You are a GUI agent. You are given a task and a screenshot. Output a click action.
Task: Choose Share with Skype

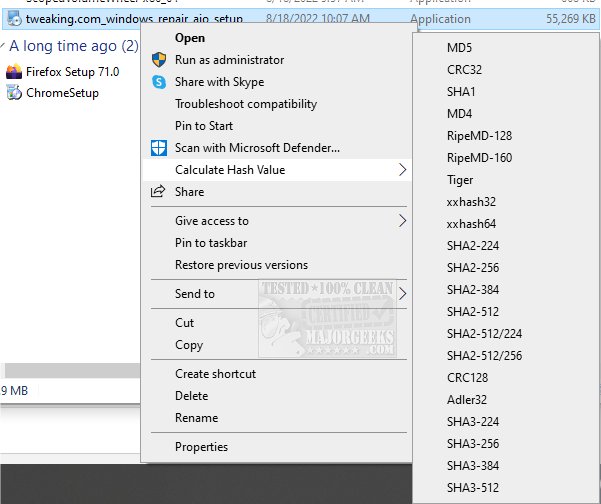pos(276,82)
